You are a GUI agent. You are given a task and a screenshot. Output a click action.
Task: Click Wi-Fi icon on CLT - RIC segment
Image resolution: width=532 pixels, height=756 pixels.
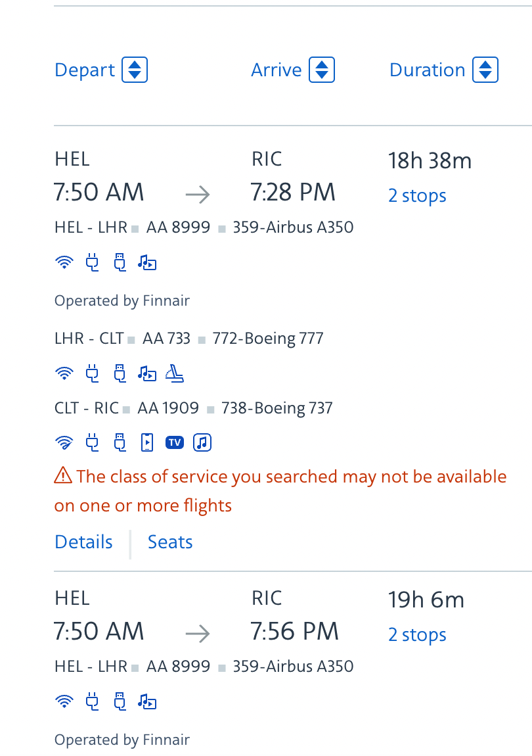(64, 442)
